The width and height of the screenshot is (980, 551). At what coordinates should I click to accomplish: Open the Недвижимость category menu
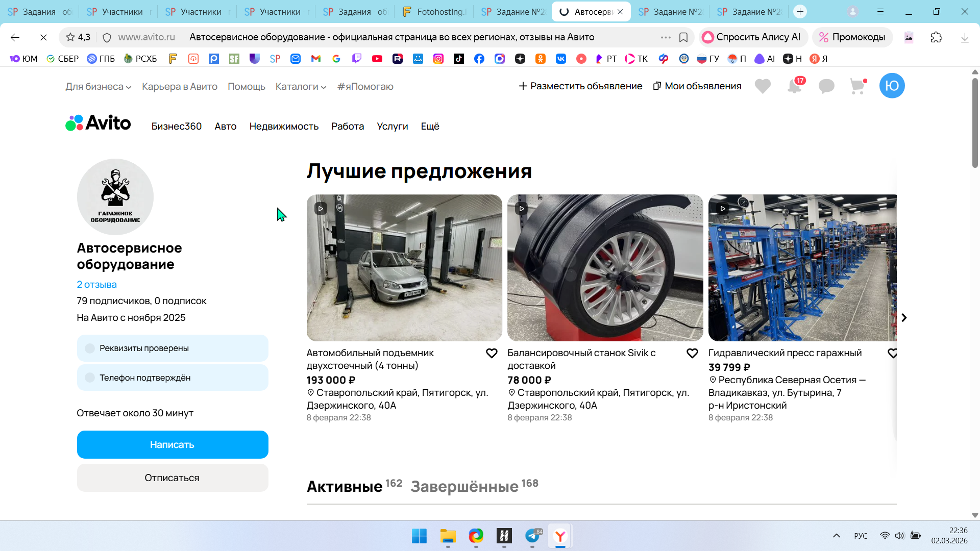tap(284, 126)
